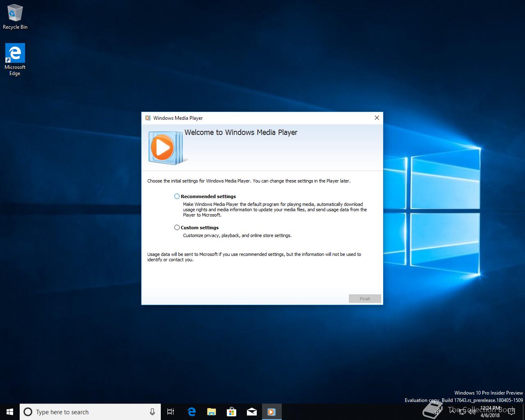The height and width of the screenshot is (420, 525).
Task: Click the small Media Player title bar icon
Action: pyautogui.click(x=148, y=118)
